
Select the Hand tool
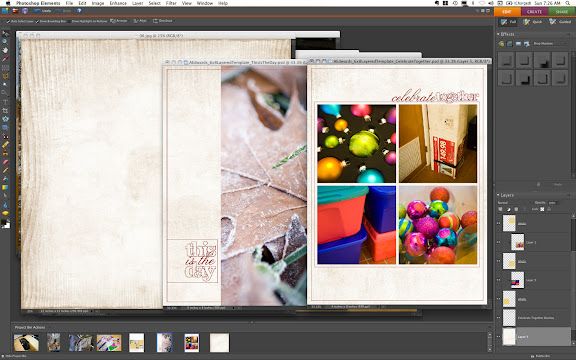(5, 50)
